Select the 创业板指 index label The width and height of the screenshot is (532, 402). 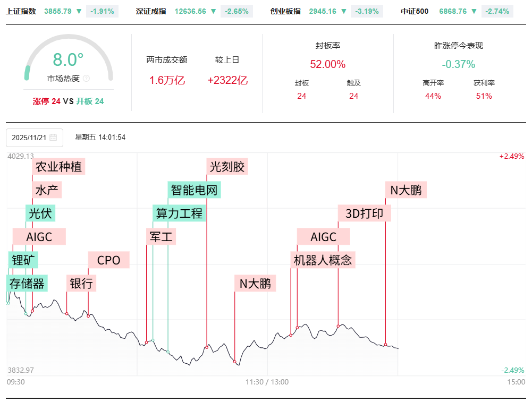pyautogui.click(x=285, y=11)
